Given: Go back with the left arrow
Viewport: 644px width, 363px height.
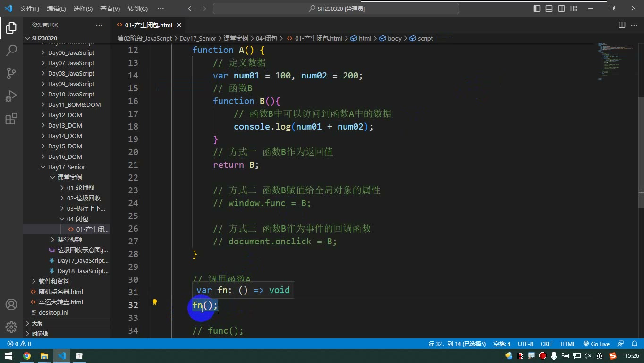Looking at the screenshot, I should [x=191, y=9].
